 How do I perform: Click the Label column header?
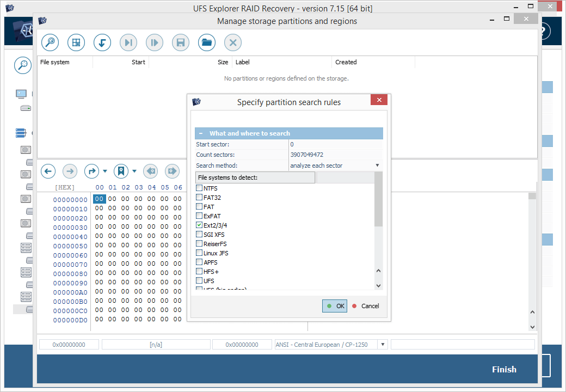(282, 62)
